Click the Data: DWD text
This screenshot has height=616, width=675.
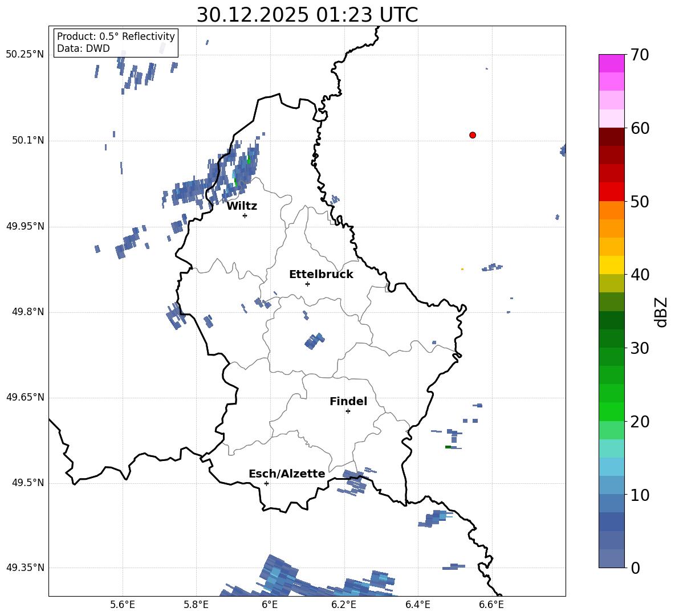coord(83,48)
